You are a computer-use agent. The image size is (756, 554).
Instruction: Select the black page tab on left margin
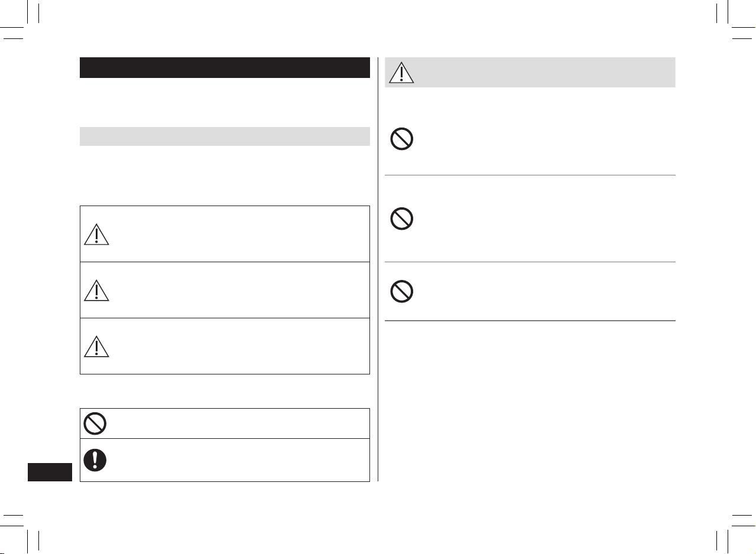point(50,472)
